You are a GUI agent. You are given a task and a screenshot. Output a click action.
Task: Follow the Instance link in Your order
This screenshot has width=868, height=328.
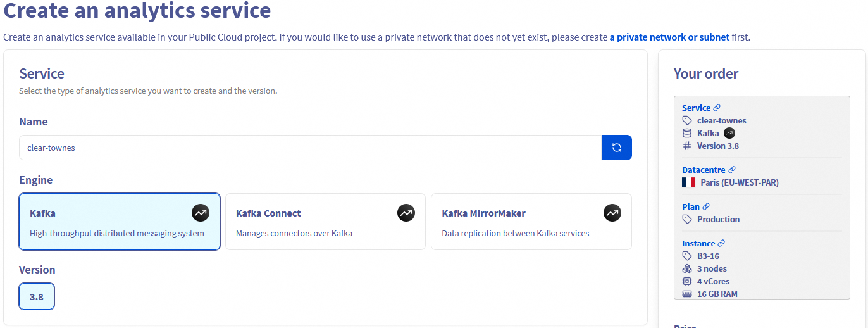coord(698,243)
